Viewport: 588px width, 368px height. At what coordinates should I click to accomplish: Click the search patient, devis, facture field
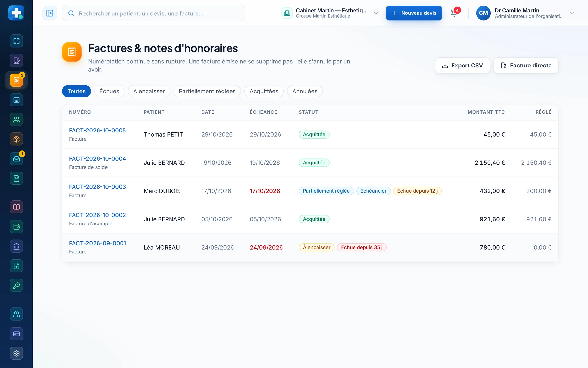[x=153, y=13]
